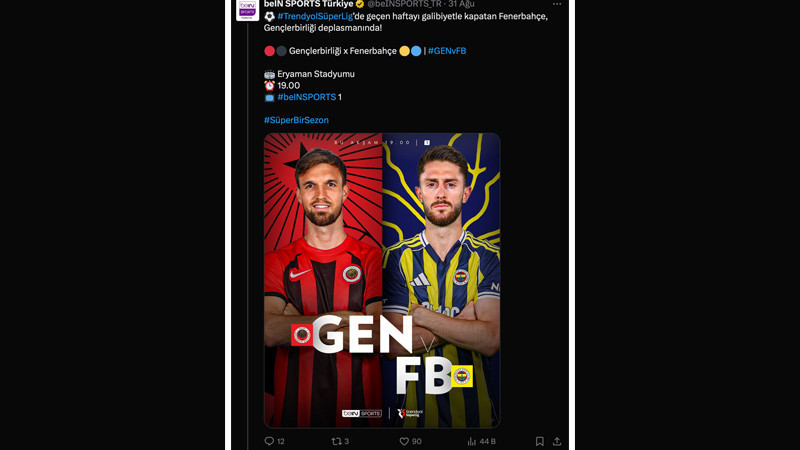Click the Gençlerbirliği x Fenerbahçe text line
Viewport: 800px width, 450px height.
tap(343, 51)
